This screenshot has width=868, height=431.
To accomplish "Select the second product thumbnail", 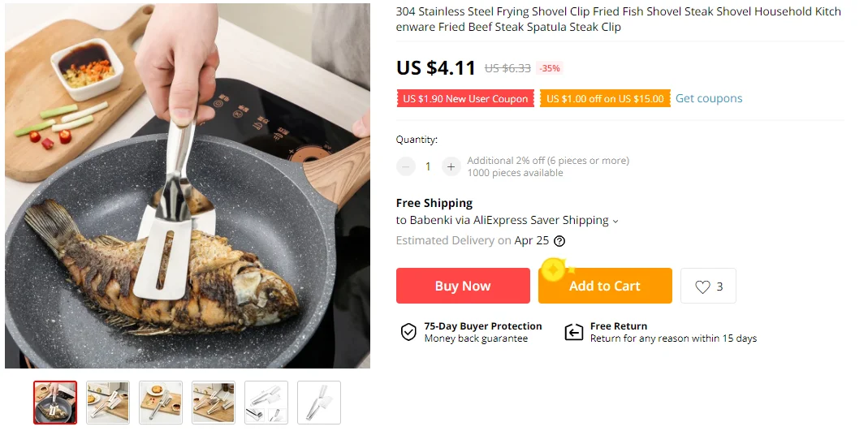I will click(108, 403).
